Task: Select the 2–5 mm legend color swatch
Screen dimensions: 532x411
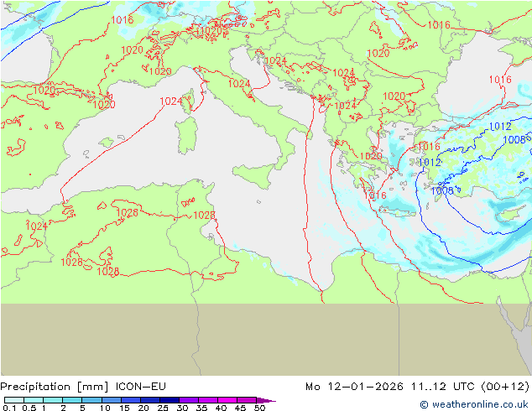Action: coord(72,400)
